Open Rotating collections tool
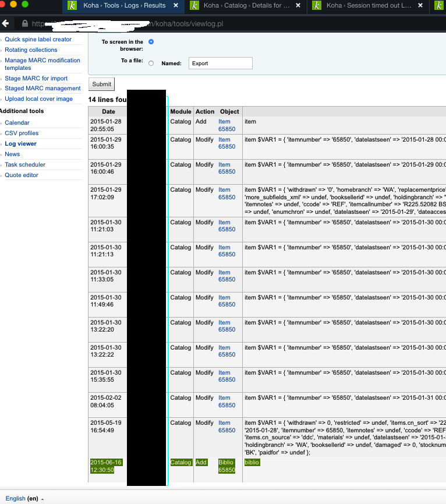Viewport: 446px width, 504px height. 31,50
